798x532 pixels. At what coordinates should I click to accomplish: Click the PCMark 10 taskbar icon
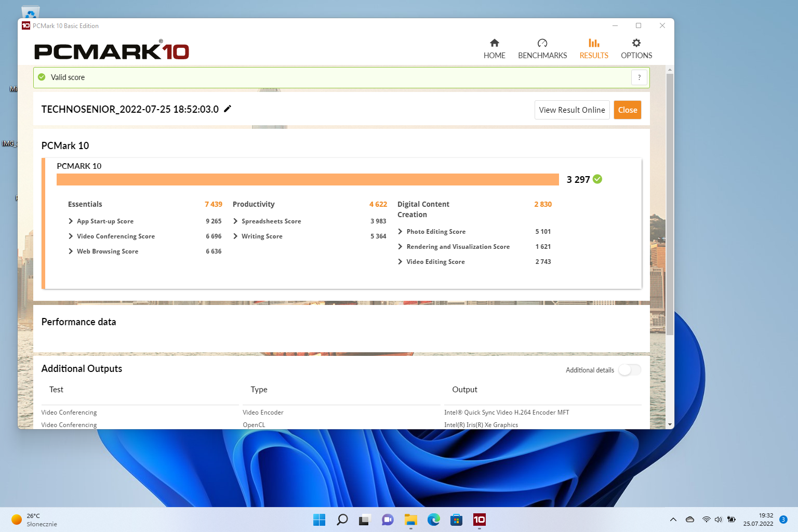(479, 520)
